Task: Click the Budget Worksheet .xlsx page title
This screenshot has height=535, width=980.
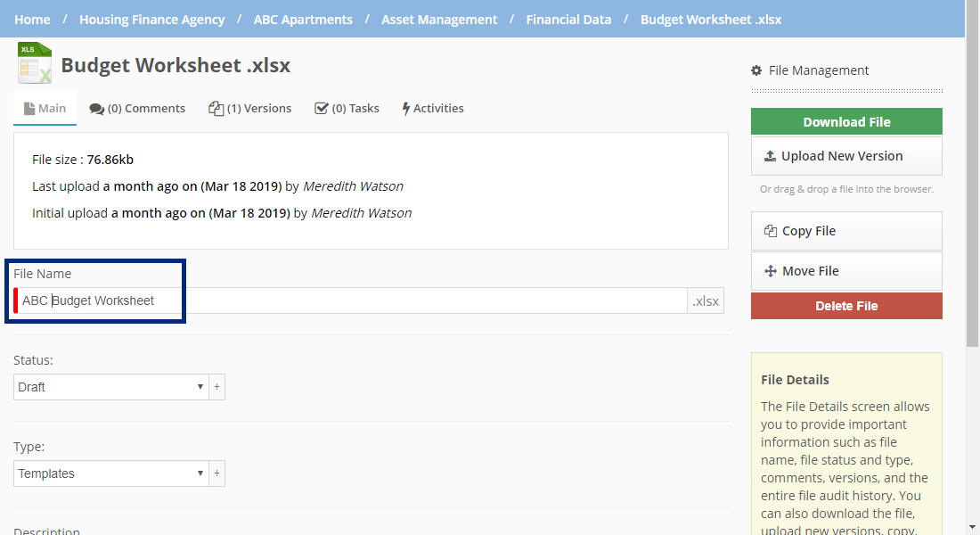Action: point(176,65)
